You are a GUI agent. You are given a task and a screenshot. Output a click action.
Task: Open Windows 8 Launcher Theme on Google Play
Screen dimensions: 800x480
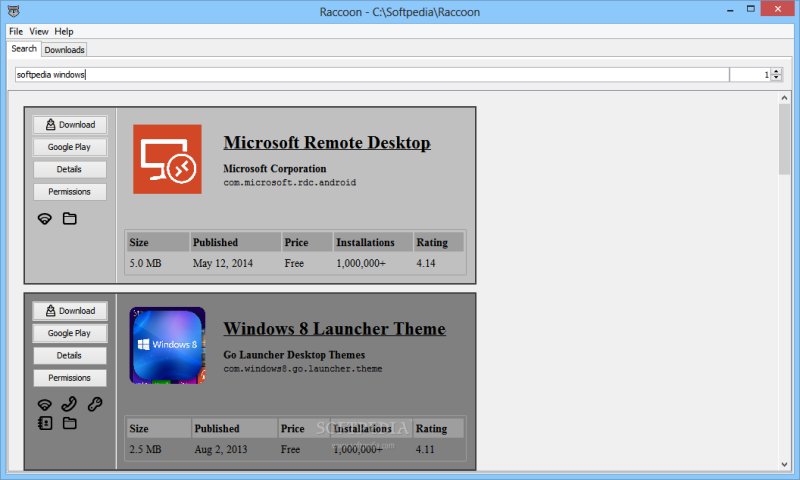click(70, 333)
